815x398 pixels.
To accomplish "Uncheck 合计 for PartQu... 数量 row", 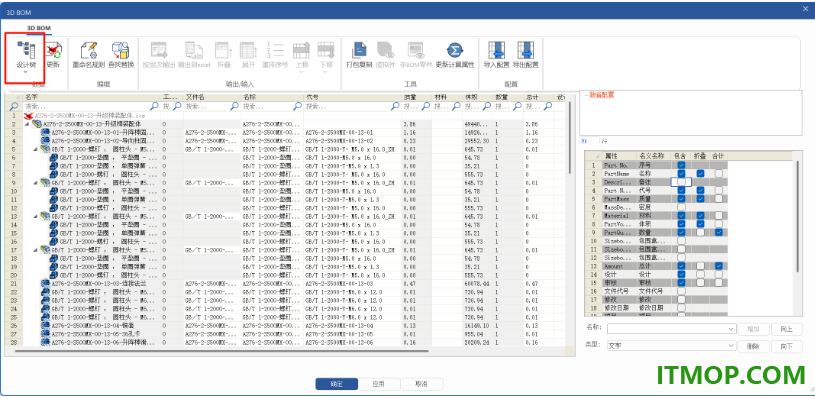I will 718,232.
